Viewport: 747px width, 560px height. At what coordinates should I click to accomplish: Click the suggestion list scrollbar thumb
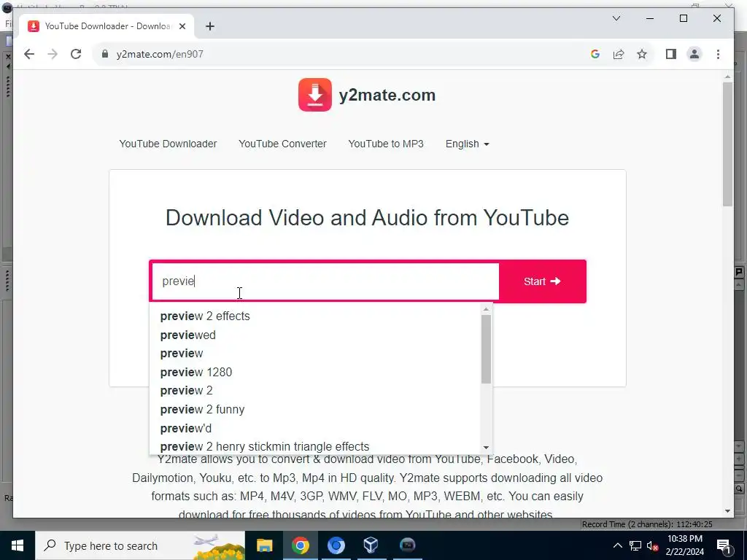pos(486,349)
